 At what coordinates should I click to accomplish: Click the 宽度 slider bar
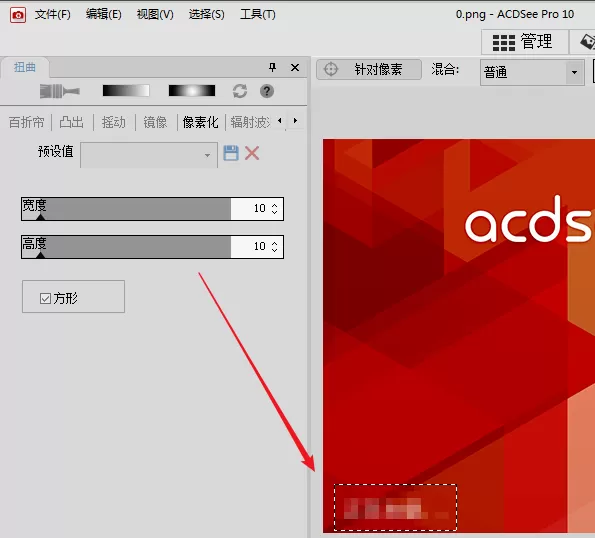coord(126,209)
